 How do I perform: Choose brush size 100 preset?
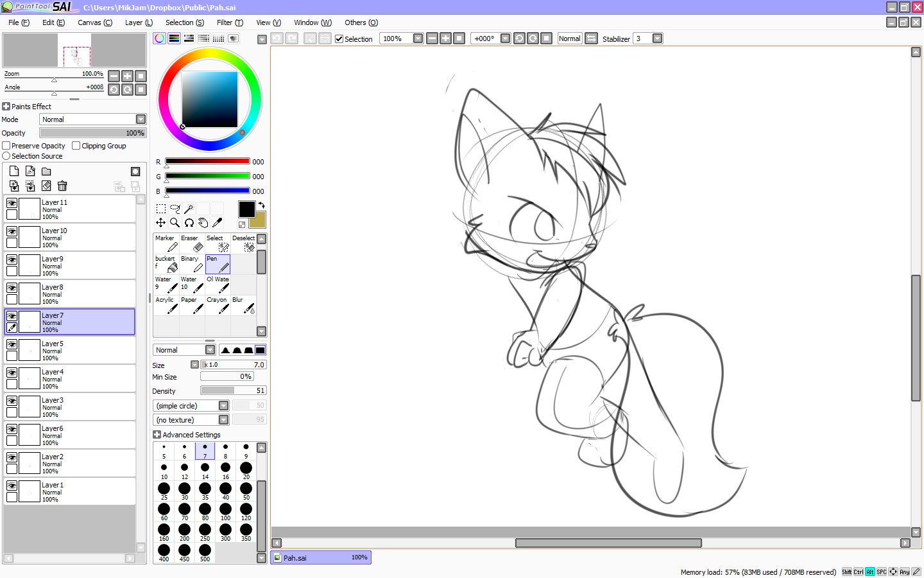pyautogui.click(x=225, y=511)
